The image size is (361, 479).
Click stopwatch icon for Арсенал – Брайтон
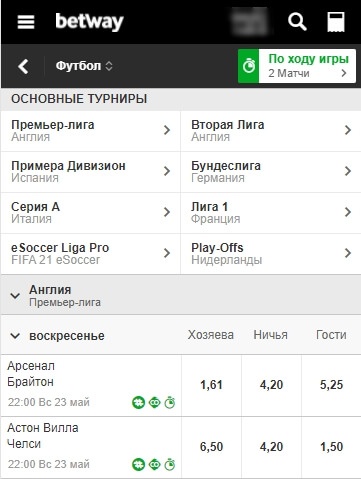click(x=170, y=402)
